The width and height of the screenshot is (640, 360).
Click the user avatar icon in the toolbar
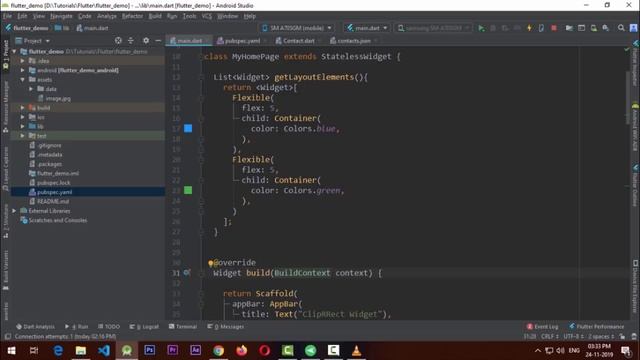633,28
